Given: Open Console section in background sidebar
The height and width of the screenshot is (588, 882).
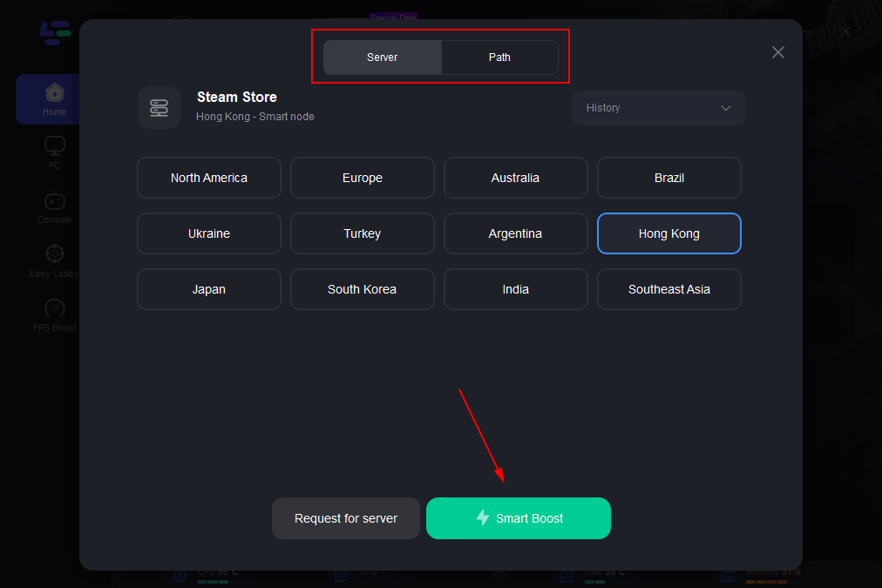Looking at the screenshot, I should click(54, 208).
